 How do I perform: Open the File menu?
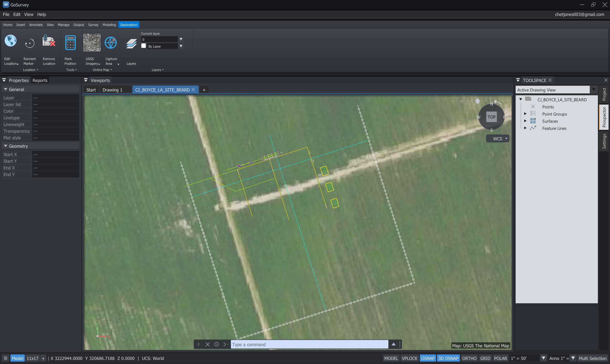click(6, 14)
